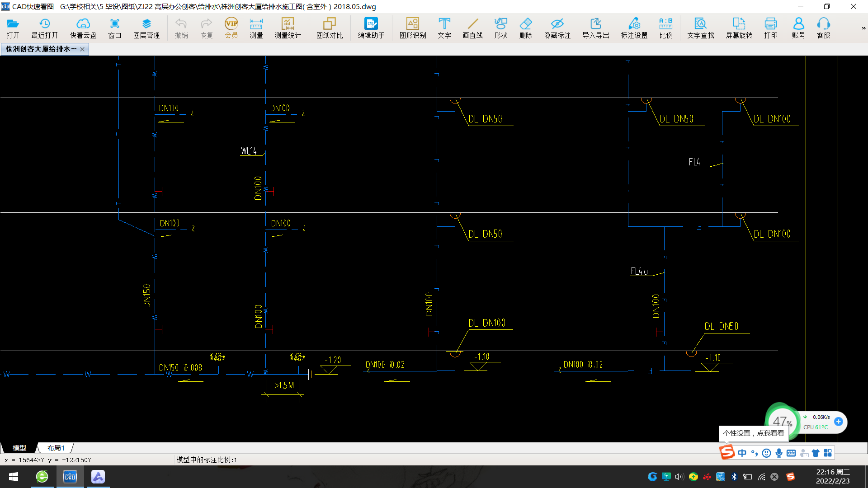Select the 画直线 draw line tool
The width and height of the screenshot is (868, 488).
pos(472,28)
